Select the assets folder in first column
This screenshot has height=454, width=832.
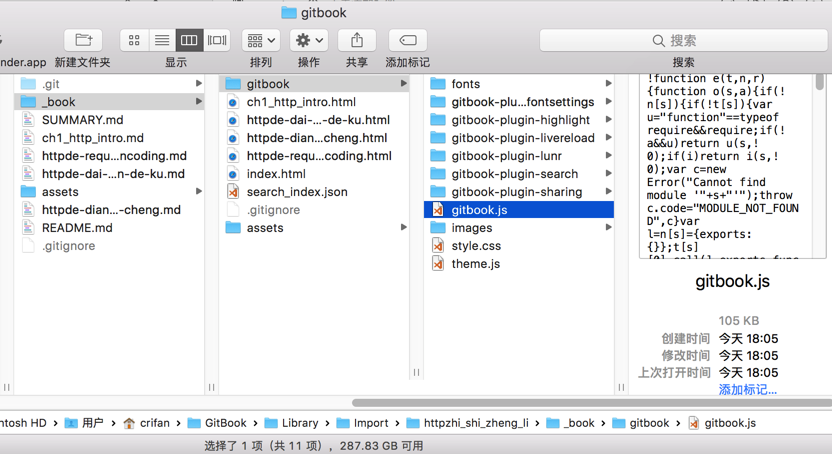pyautogui.click(x=109, y=192)
